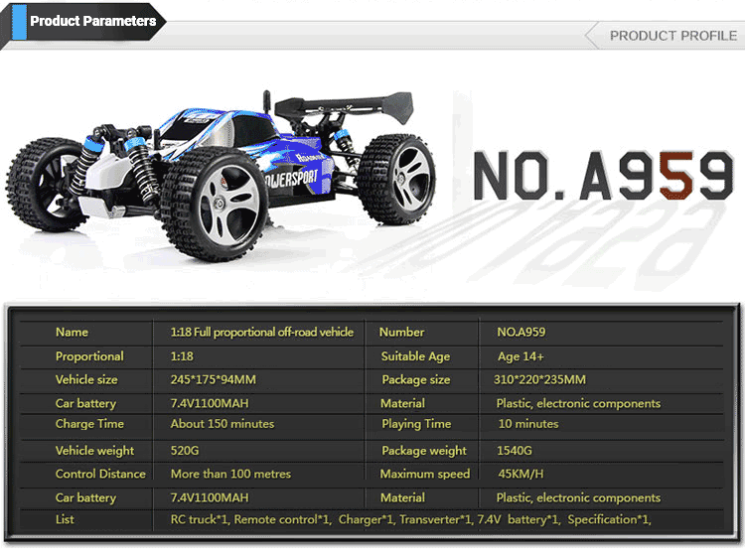Select the 245*175*94MM value
Image resolution: width=745 pixels, height=560 pixels.
[213, 379]
